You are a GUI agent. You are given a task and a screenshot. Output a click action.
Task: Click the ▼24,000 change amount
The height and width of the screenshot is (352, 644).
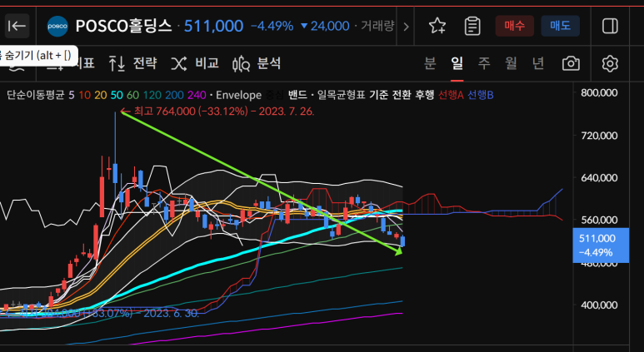tap(325, 27)
